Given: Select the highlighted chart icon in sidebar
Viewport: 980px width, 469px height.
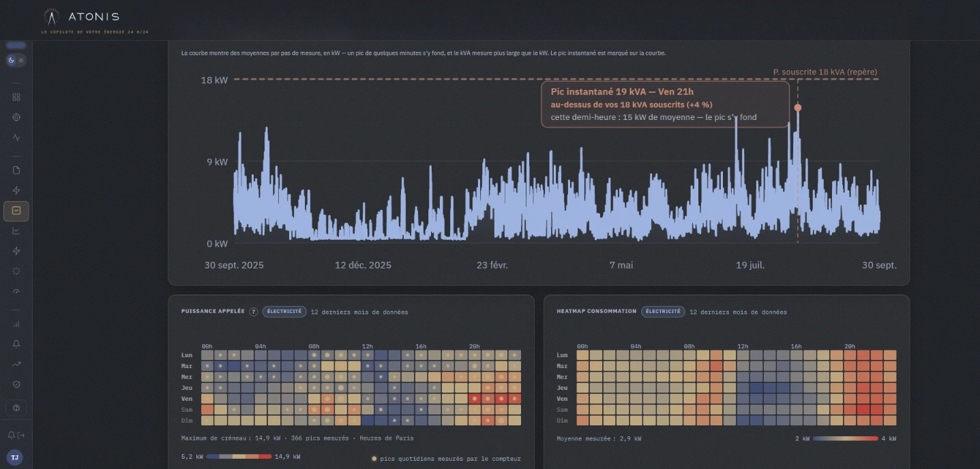Looking at the screenshot, I should tap(16, 211).
